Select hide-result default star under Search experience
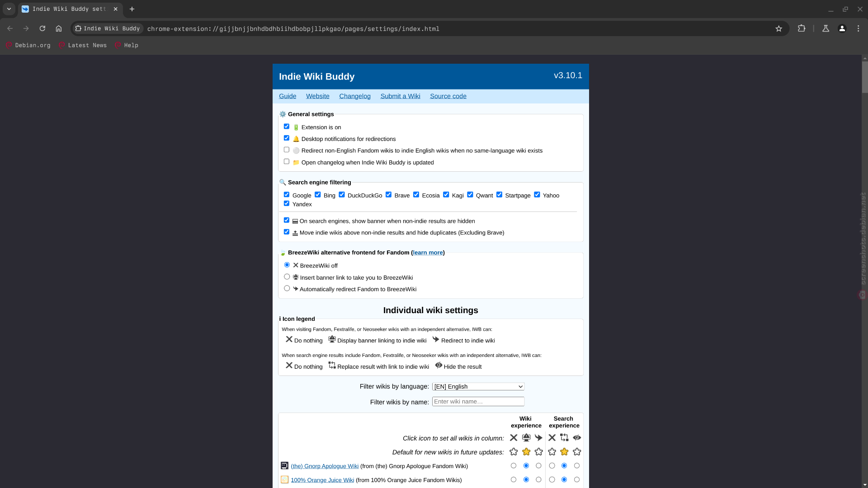The height and width of the screenshot is (488, 868). pyautogui.click(x=577, y=452)
